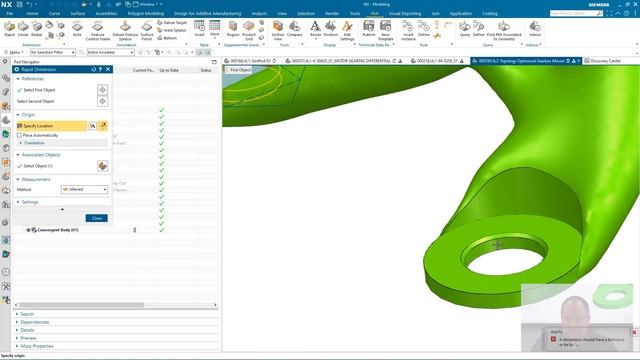Open Datum Feature Symbol tool
The width and height of the screenshot is (640, 360).
125,30
